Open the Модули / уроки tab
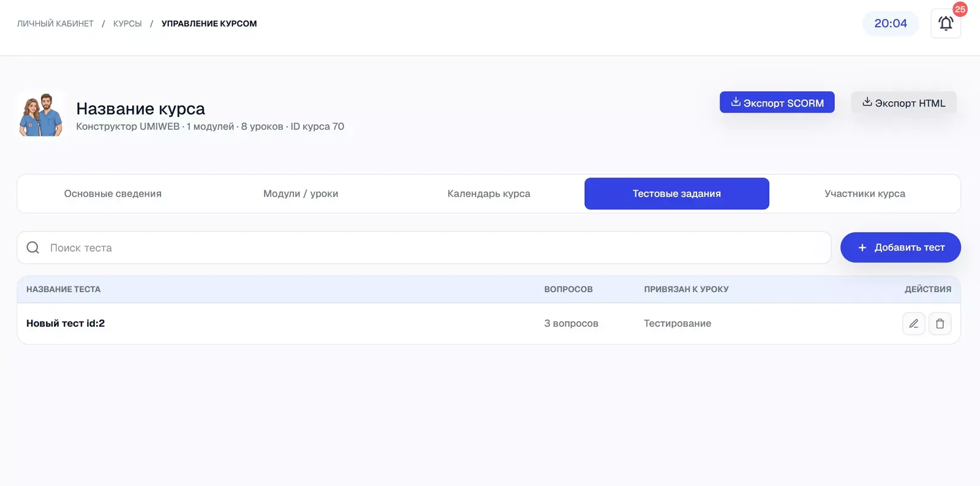980x486 pixels. pos(301,193)
